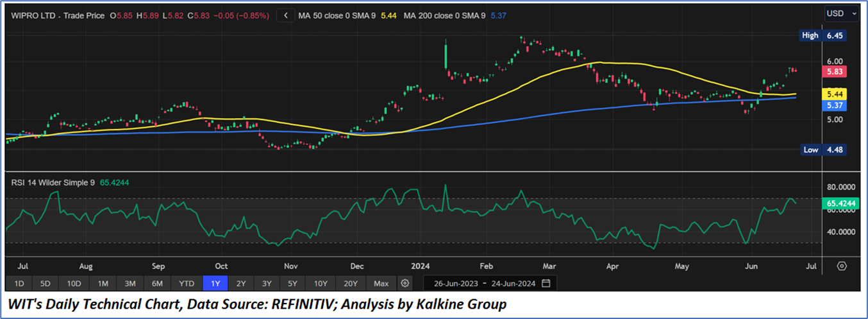Select the 10Y time range
This screenshot has height=319, width=868.
[319, 283]
